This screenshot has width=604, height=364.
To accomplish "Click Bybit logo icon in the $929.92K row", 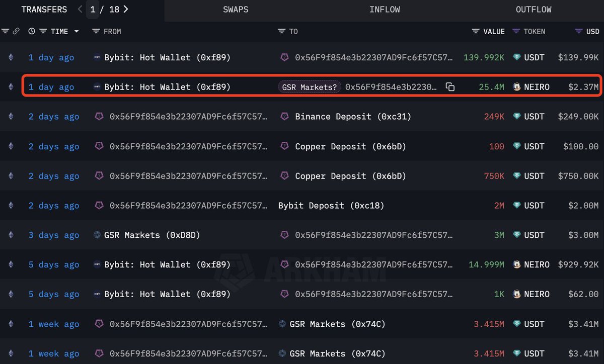I will pyautogui.click(x=97, y=264).
